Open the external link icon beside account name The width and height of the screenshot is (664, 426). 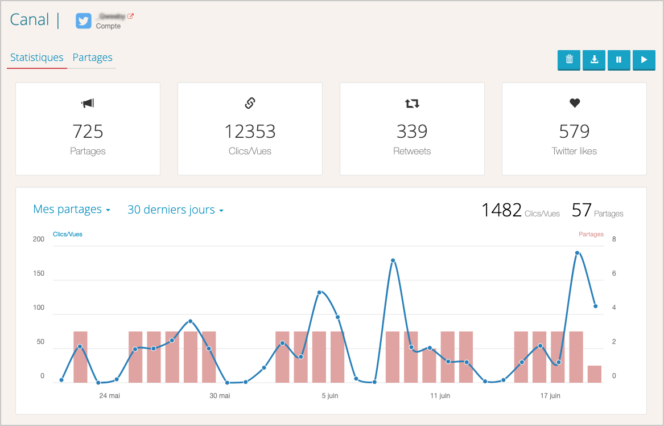130,16
